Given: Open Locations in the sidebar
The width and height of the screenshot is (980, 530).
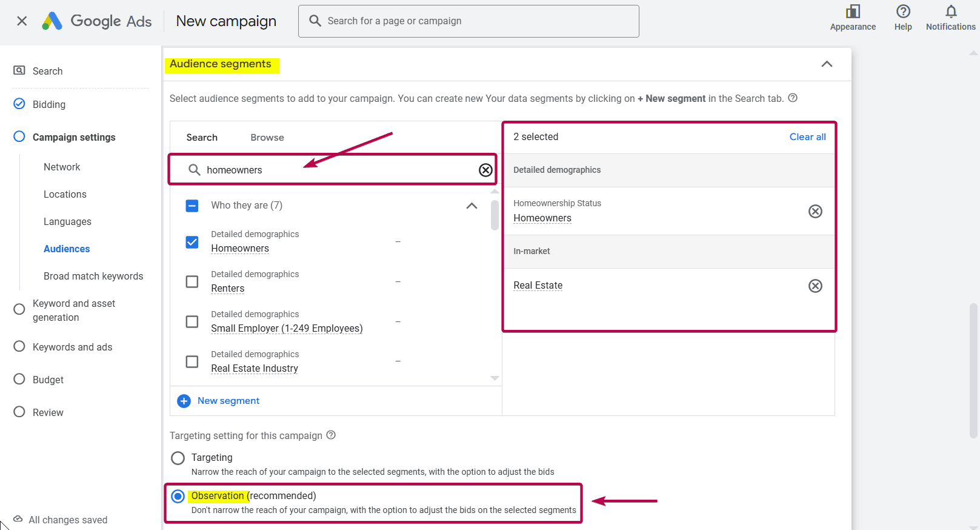Looking at the screenshot, I should (65, 194).
